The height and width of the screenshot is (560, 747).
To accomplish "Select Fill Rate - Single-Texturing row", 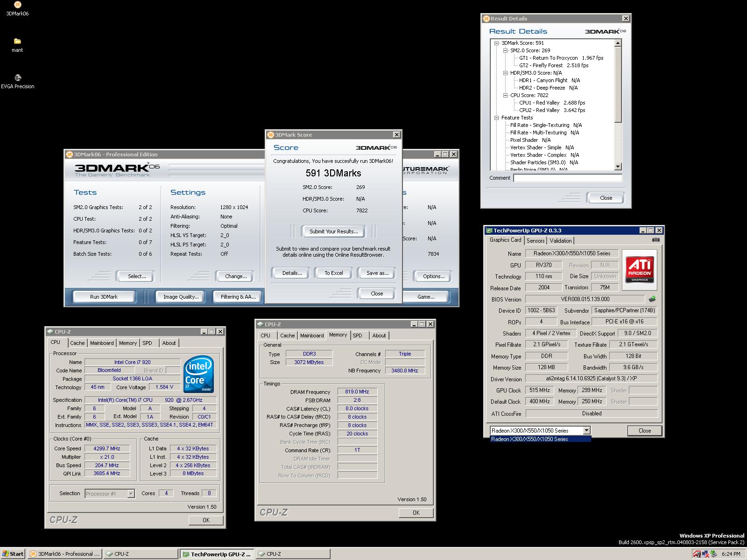I will pos(546,125).
